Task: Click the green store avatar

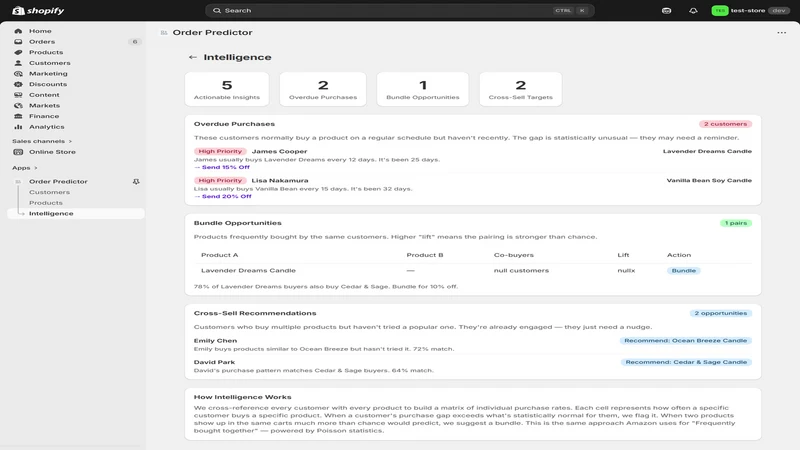Action: point(719,10)
